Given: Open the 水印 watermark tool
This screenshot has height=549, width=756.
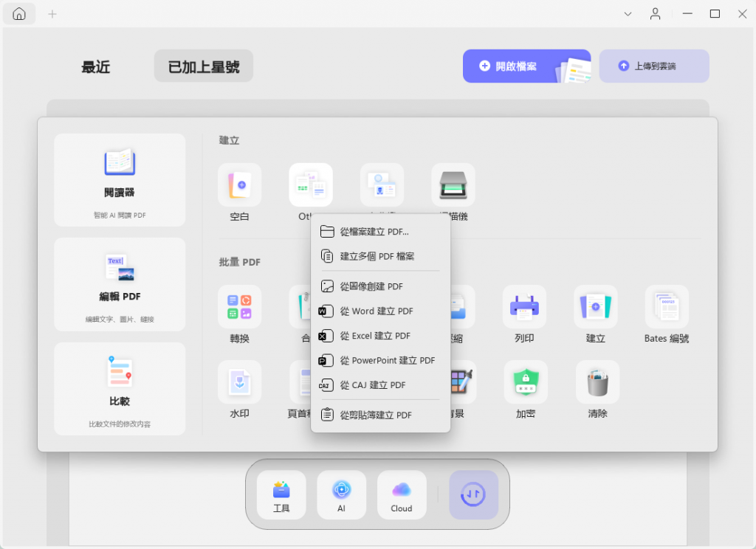Looking at the screenshot, I should click(x=240, y=382).
